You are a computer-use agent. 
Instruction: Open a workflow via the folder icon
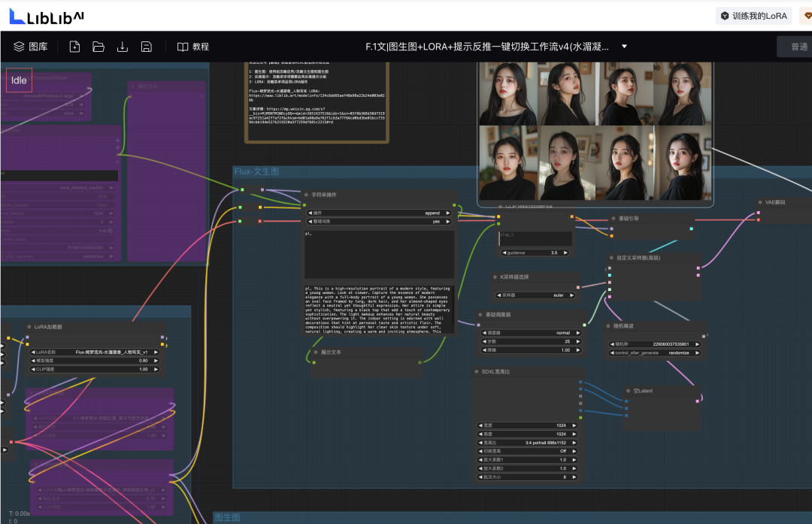[97, 46]
